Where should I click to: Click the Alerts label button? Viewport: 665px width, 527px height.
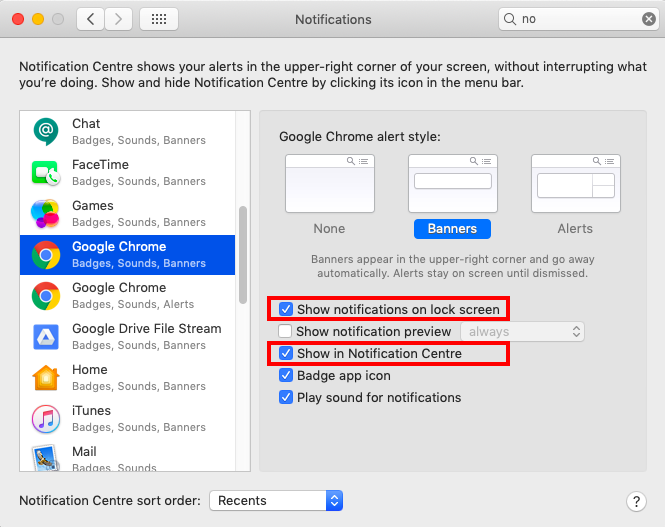(575, 229)
